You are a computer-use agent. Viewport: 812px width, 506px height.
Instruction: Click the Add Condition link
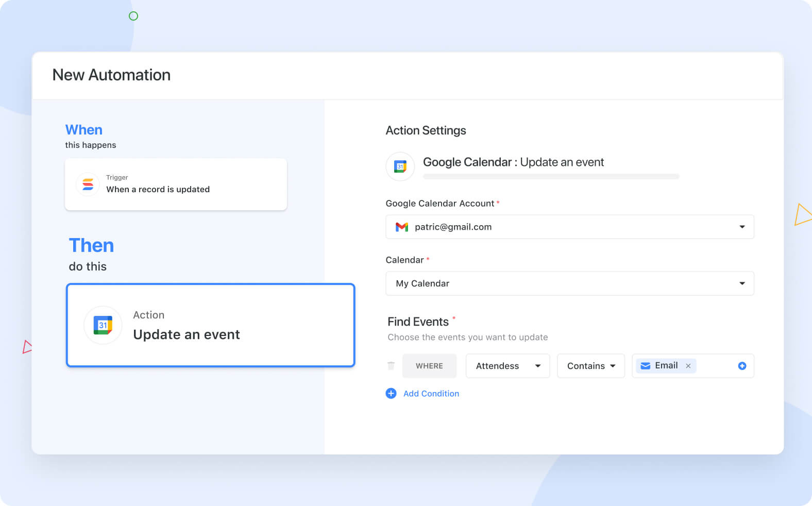[431, 394]
